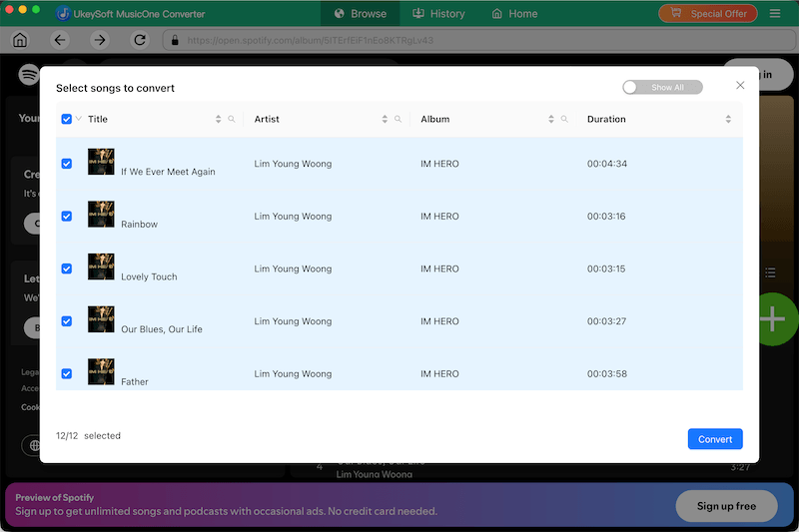Click the Spotify URL address field

(479, 40)
